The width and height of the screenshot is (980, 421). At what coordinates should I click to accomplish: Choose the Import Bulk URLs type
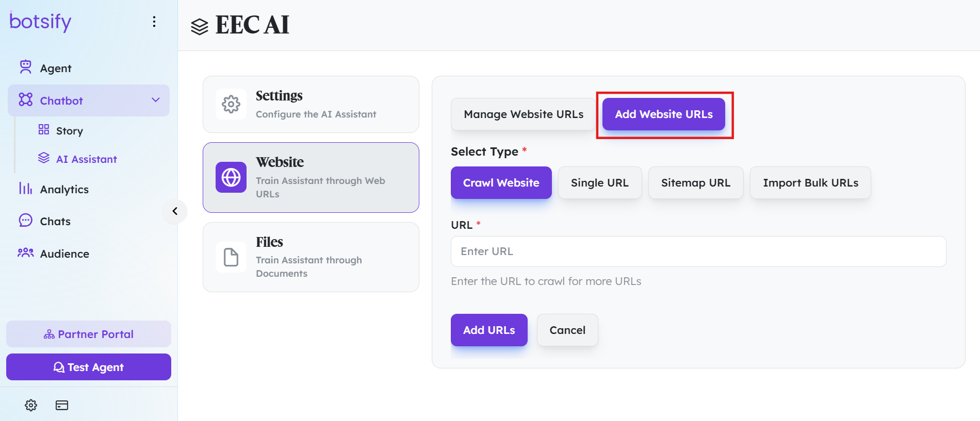click(x=810, y=182)
